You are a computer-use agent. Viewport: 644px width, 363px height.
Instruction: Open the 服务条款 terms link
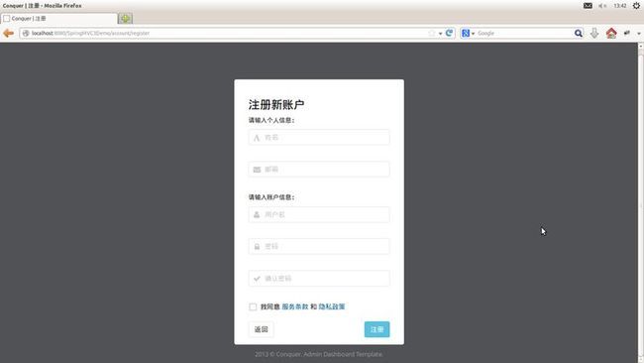(x=295, y=306)
